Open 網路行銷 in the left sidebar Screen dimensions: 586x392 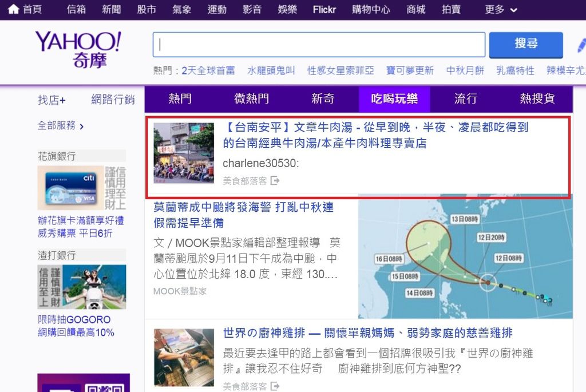(113, 100)
